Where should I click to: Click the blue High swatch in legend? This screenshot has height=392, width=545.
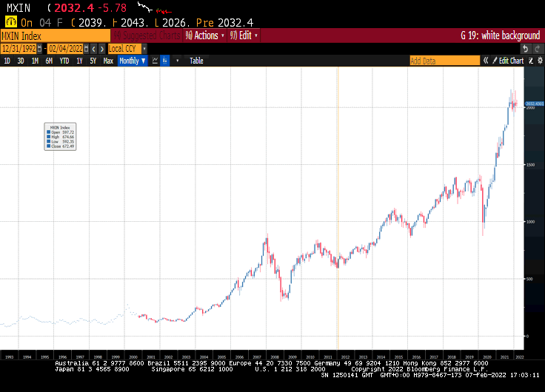[49, 137]
